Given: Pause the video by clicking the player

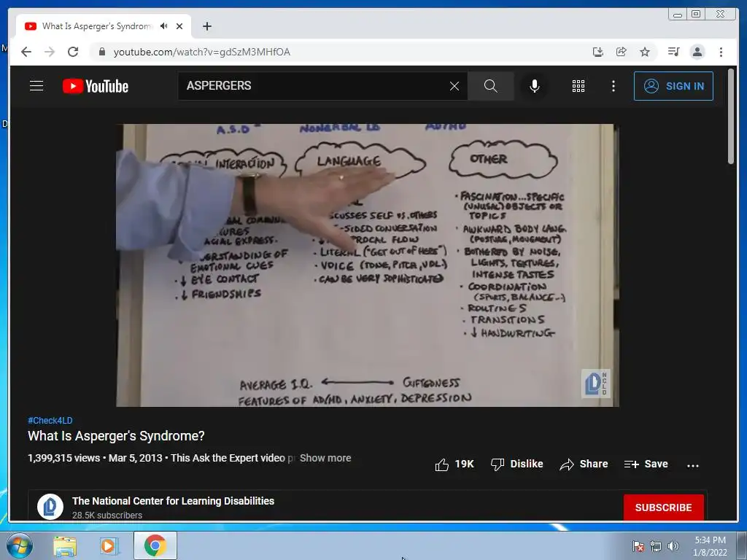Looking at the screenshot, I should coord(368,265).
